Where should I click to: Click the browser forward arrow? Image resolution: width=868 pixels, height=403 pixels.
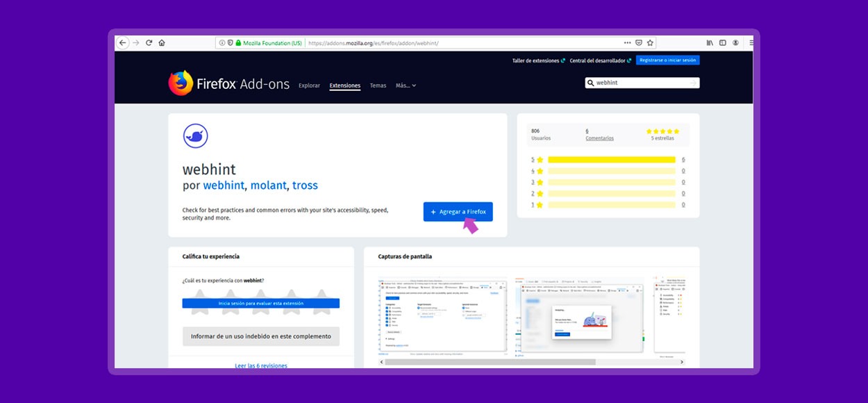coord(136,43)
